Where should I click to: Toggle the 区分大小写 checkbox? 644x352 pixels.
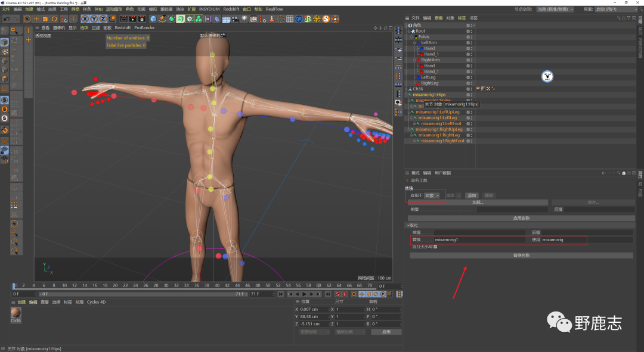point(435,247)
